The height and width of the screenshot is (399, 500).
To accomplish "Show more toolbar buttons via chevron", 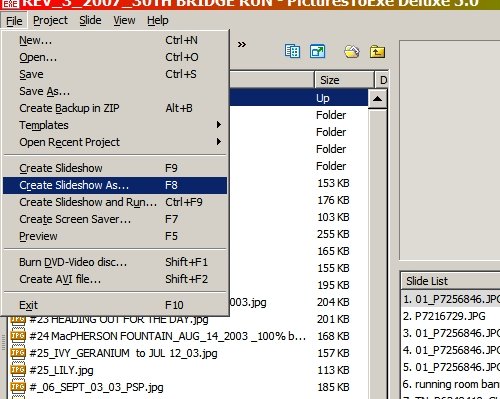I will [x=242, y=44].
